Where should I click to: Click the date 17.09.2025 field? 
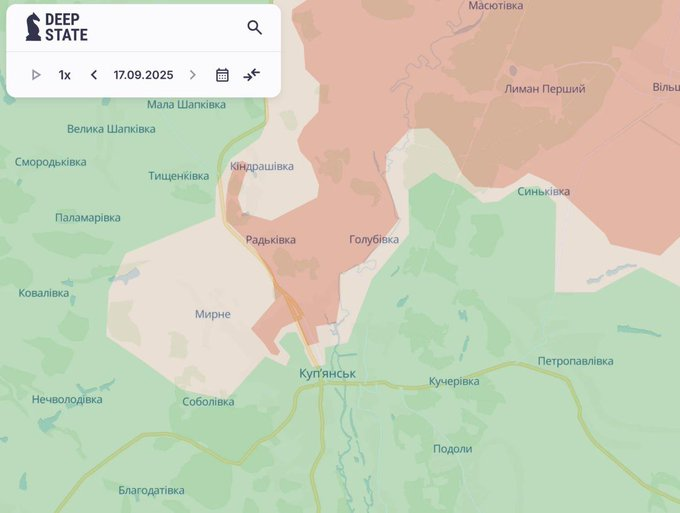pyautogui.click(x=143, y=75)
